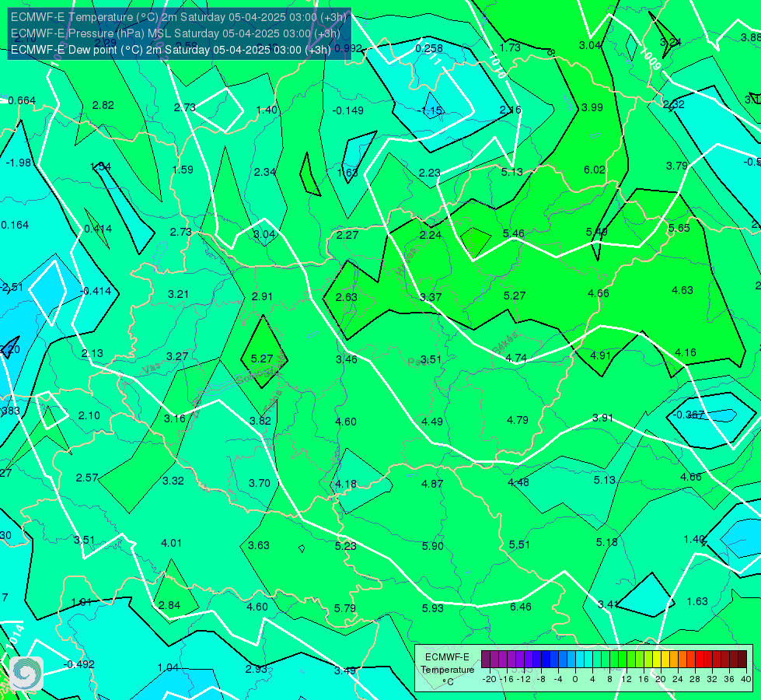This screenshot has width=761, height=700.
Task: Click the 1010 isobar label
Action: 497,65
